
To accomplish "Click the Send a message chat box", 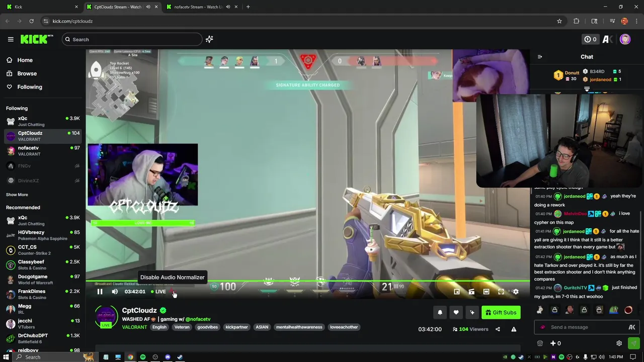I will 587,327.
